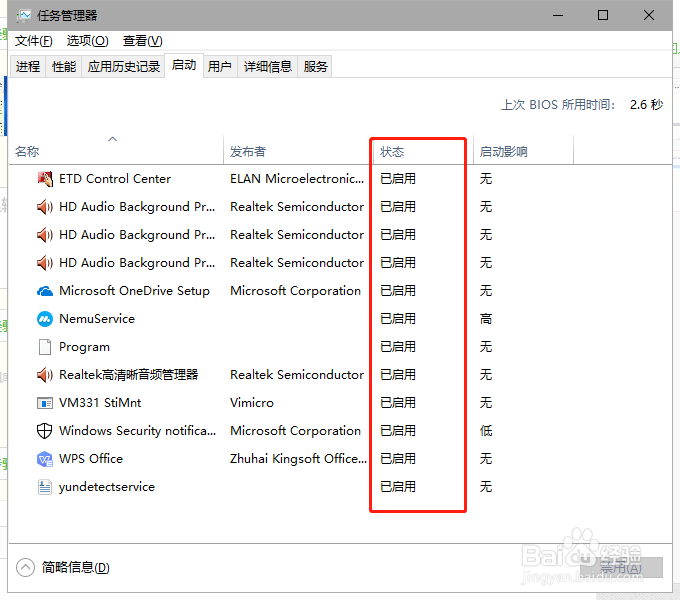Image resolution: width=680 pixels, height=600 pixels.
Task: Click Microsoft Corporation publisher of OneDrive
Action: tap(295, 291)
